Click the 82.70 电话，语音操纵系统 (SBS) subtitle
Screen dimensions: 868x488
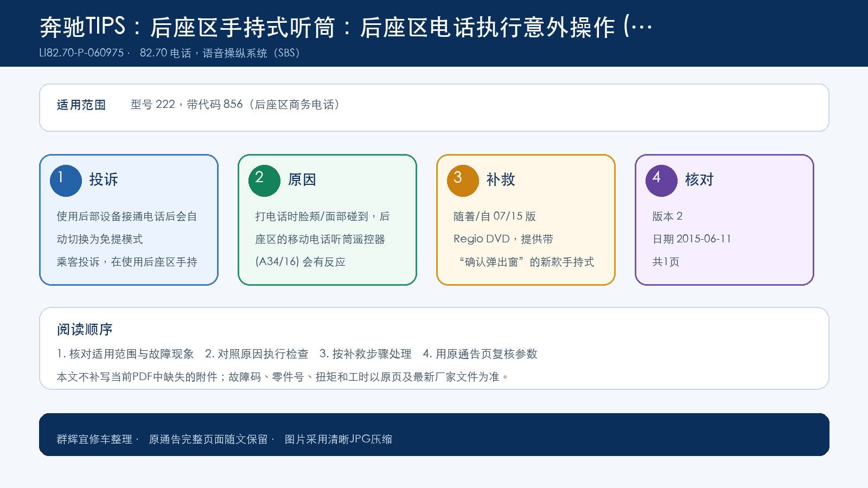220,53
